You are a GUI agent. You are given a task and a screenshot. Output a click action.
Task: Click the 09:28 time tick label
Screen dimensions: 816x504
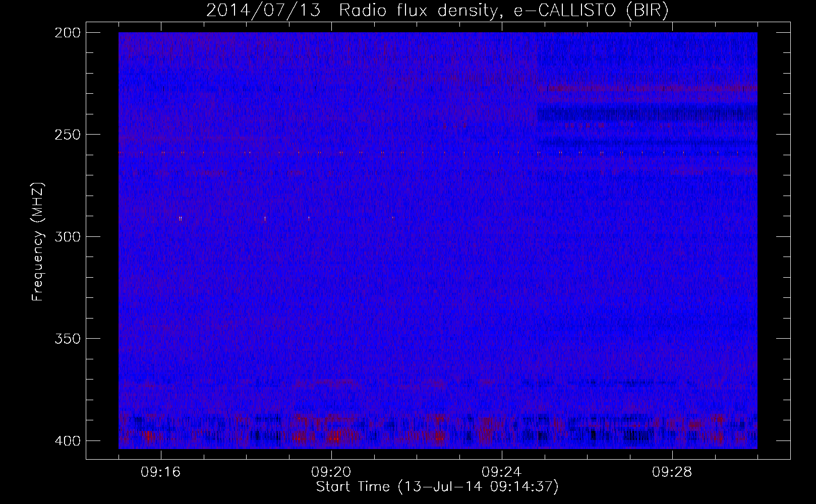672,472
